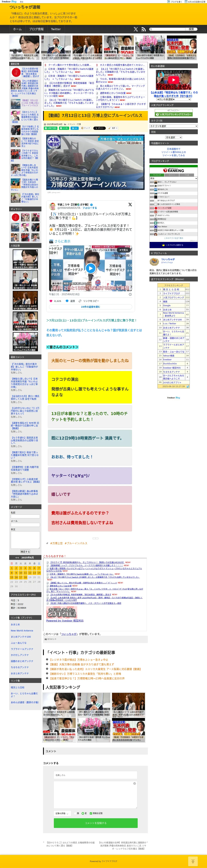Screen dimensions: 207x868
Task: Play the YouTube video in れいわ新選組 widget
Action: tap(174, 80)
